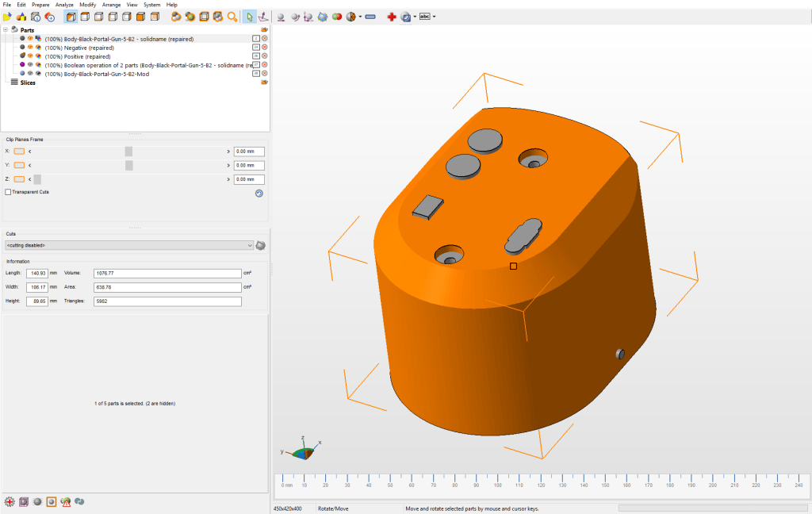Screen dimensions: 812x514
Task: Toggle the Z clip plane button
Action: (x=19, y=179)
